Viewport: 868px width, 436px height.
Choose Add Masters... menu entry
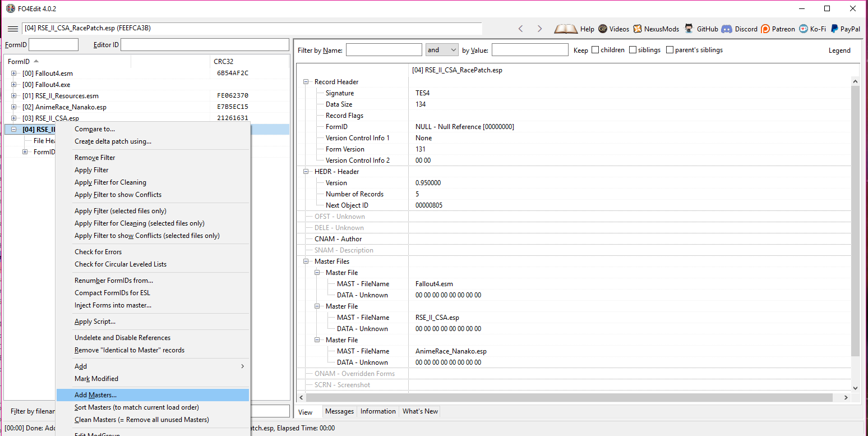coord(153,395)
